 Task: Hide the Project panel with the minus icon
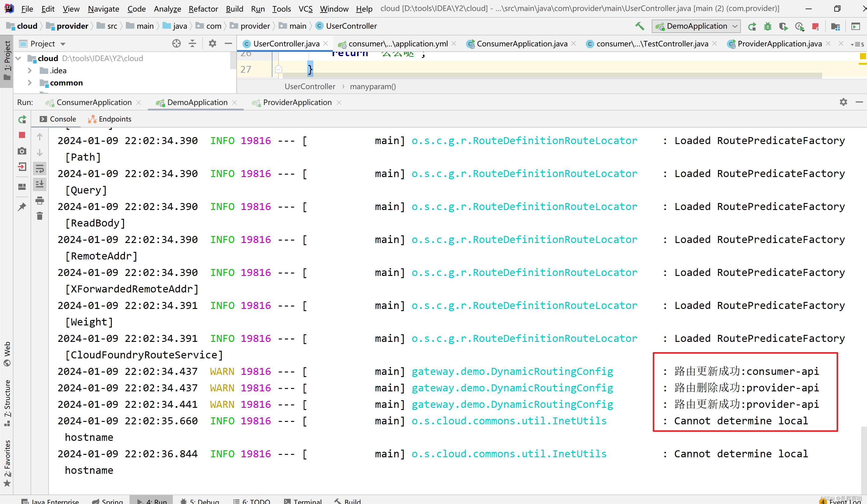(228, 43)
